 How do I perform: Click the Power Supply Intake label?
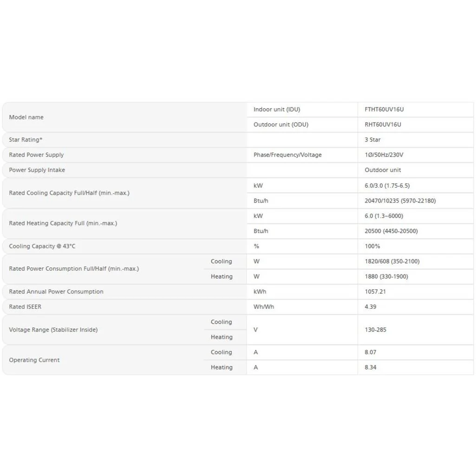(x=37, y=170)
